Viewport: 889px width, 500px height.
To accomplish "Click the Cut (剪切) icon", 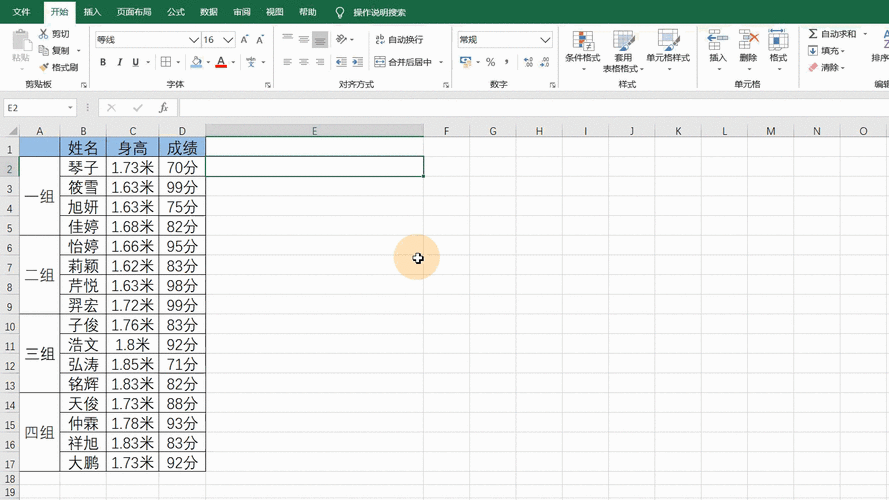I will tap(44, 34).
